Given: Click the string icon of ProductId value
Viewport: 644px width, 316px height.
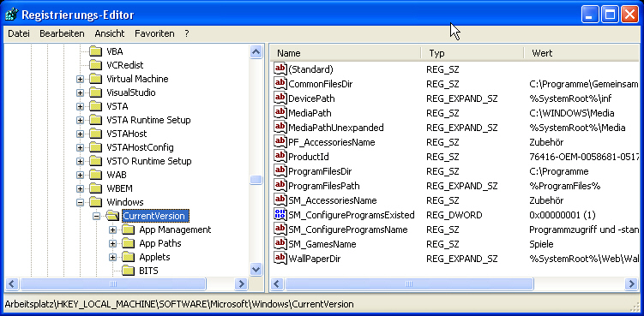Looking at the screenshot, I should tap(280, 157).
